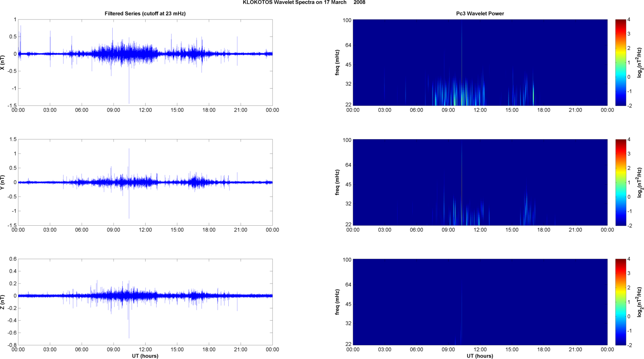Image resolution: width=644 pixels, height=359 pixels.
Task: Click "freq (mHz)" label of the top spectrogram
Action: click(338, 62)
